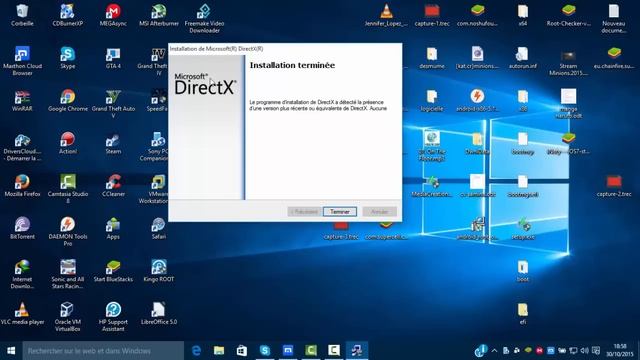Select the Kingo ROOT desktop icon
The width and height of the screenshot is (640, 360).
[159, 271]
